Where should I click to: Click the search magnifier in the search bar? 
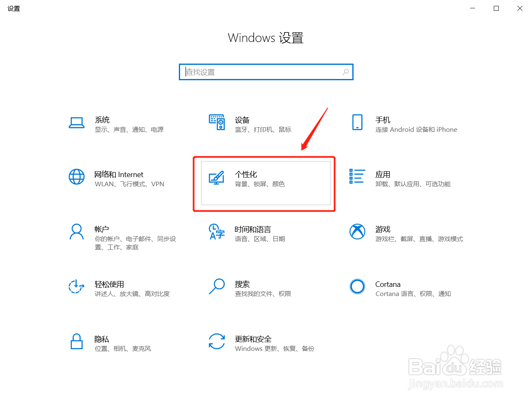(x=345, y=72)
